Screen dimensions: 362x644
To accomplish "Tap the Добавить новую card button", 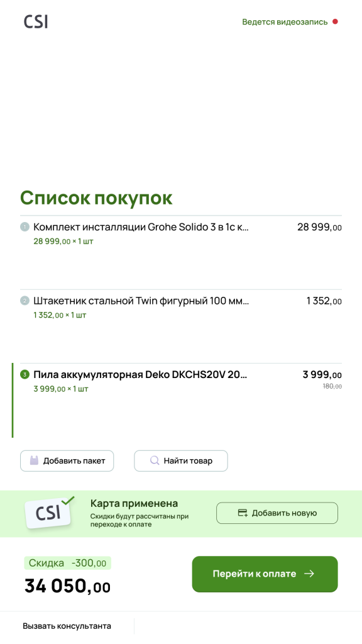I will (277, 513).
